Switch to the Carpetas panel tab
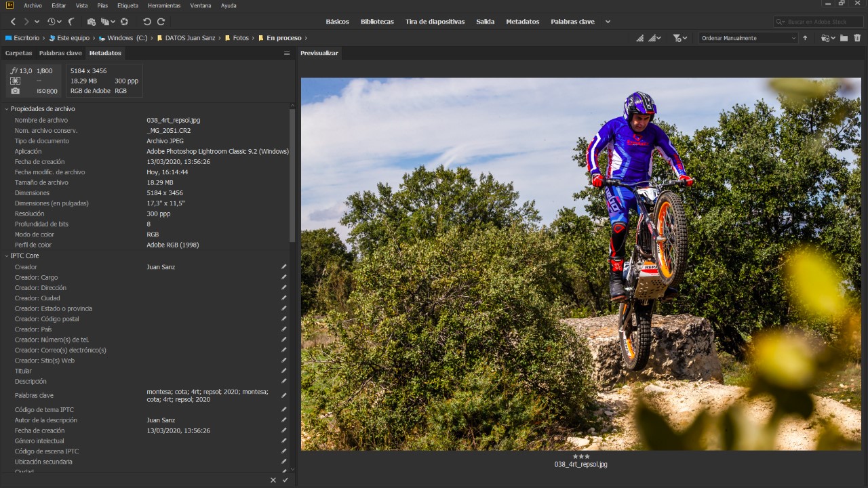The height and width of the screenshot is (488, 868). 18,53
